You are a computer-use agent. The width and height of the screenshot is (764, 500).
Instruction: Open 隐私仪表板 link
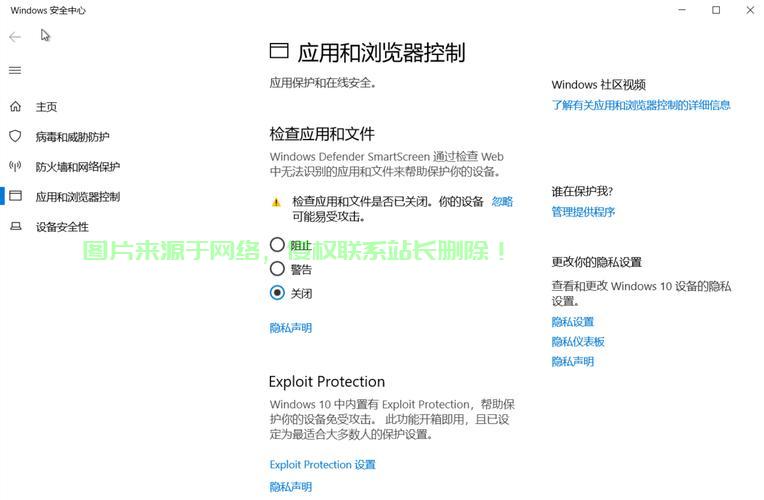pos(578,342)
